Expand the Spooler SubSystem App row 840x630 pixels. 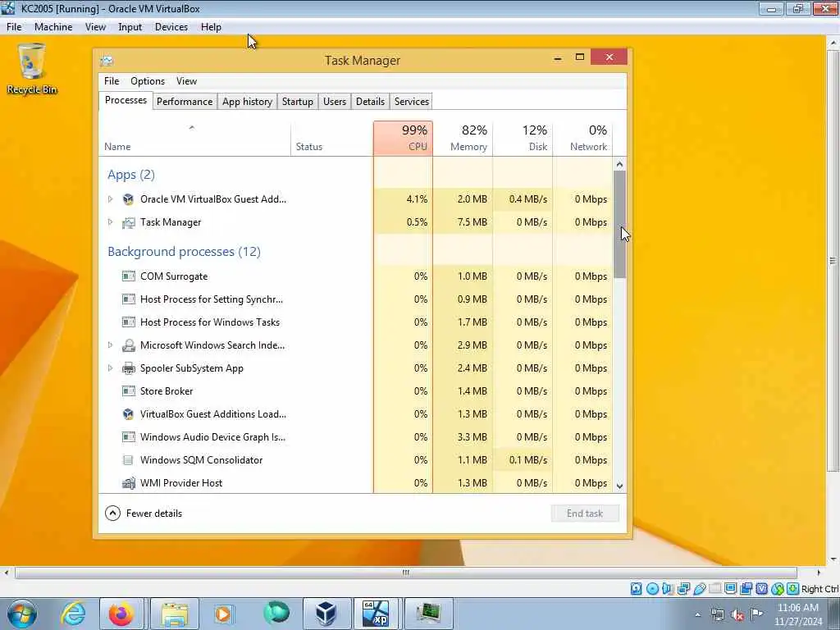click(111, 368)
